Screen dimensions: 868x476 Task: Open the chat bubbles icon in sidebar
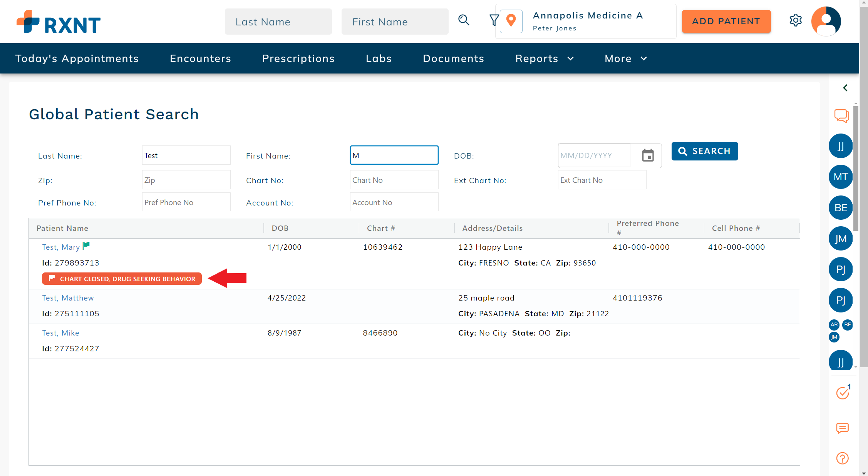pyautogui.click(x=841, y=115)
